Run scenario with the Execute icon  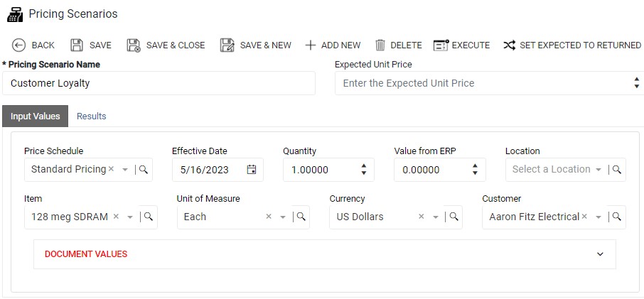coord(441,45)
